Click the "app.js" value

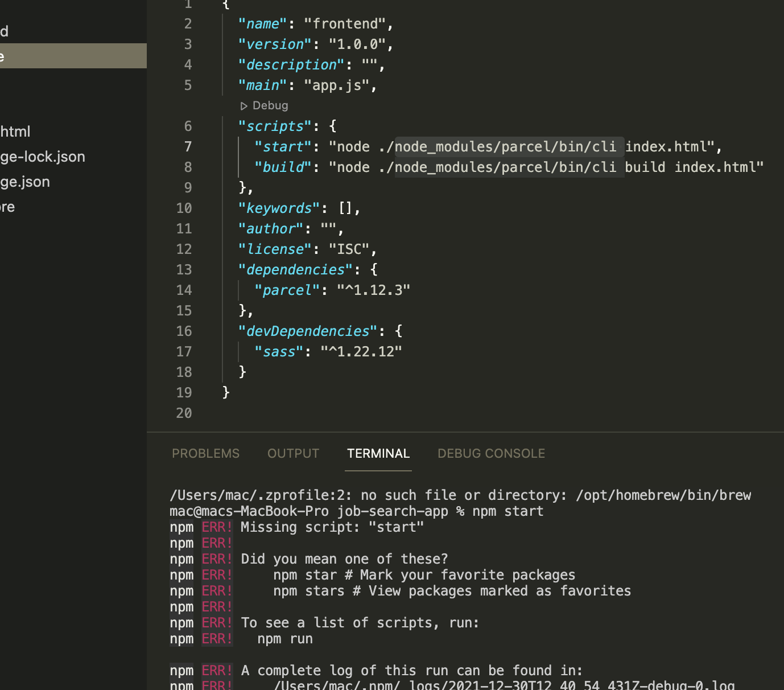(x=337, y=85)
